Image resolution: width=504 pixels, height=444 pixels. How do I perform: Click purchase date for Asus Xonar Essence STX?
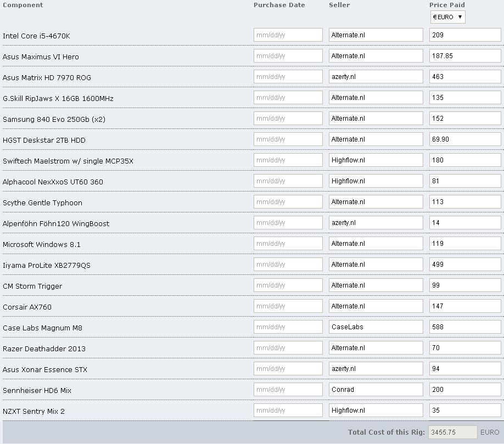[288, 369]
